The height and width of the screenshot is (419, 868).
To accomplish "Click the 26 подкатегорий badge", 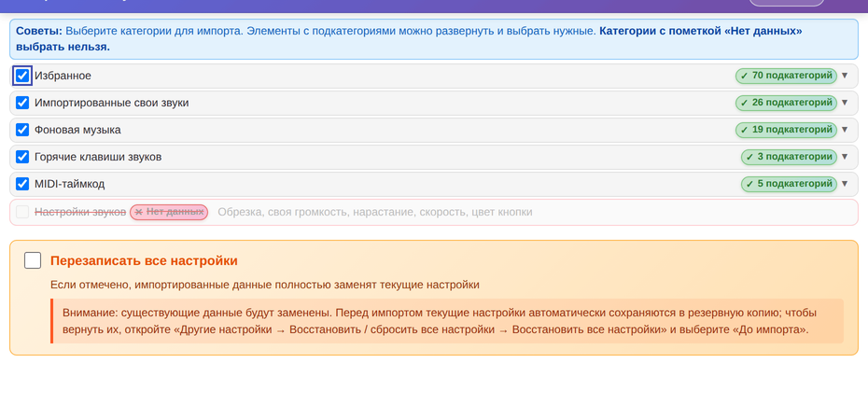I will click(786, 103).
